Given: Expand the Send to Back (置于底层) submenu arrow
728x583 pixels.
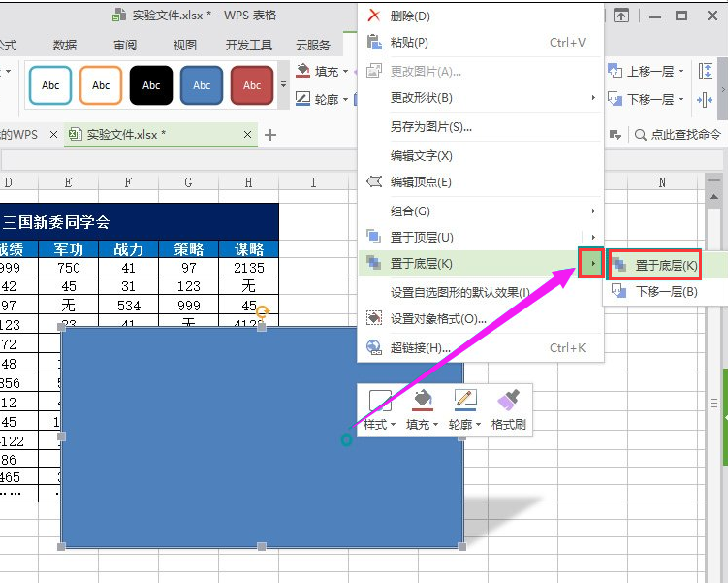Looking at the screenshot, I should (x=591, y=264).
